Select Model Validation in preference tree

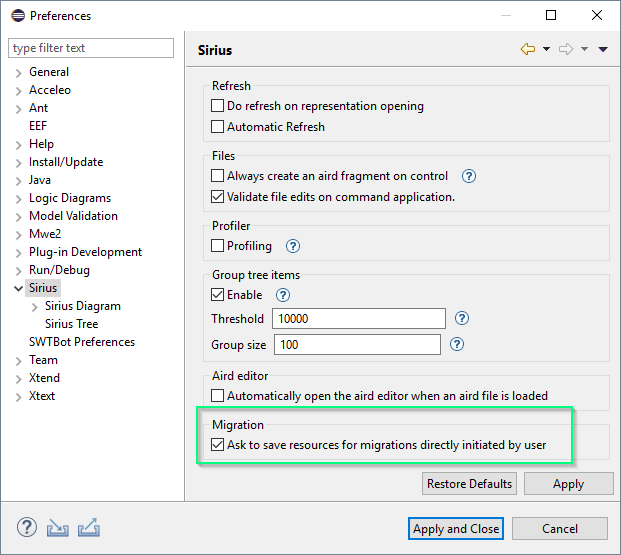point(73,216)
